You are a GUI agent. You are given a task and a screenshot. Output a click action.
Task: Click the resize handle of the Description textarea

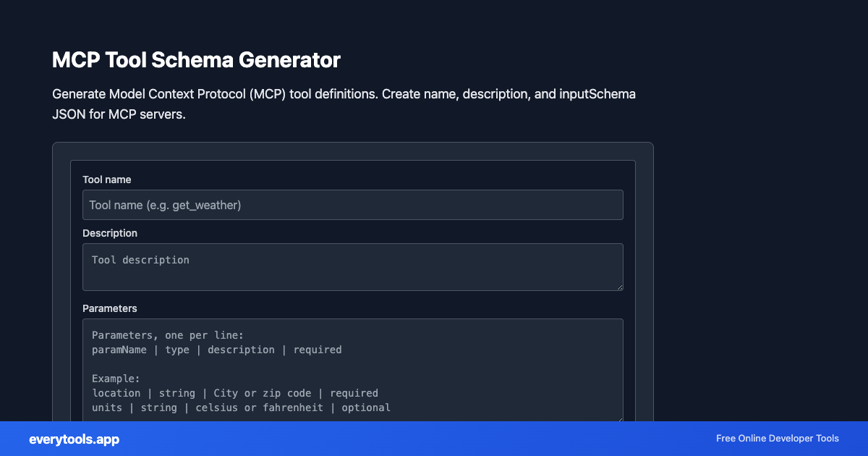(620, 288)
